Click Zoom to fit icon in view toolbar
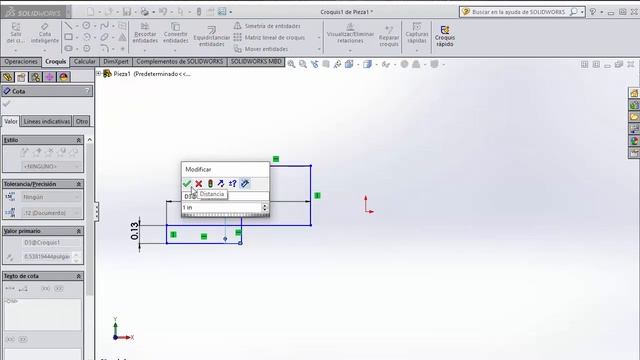Image resolution: width=640 pixels, height=360 pixels. 291,64
